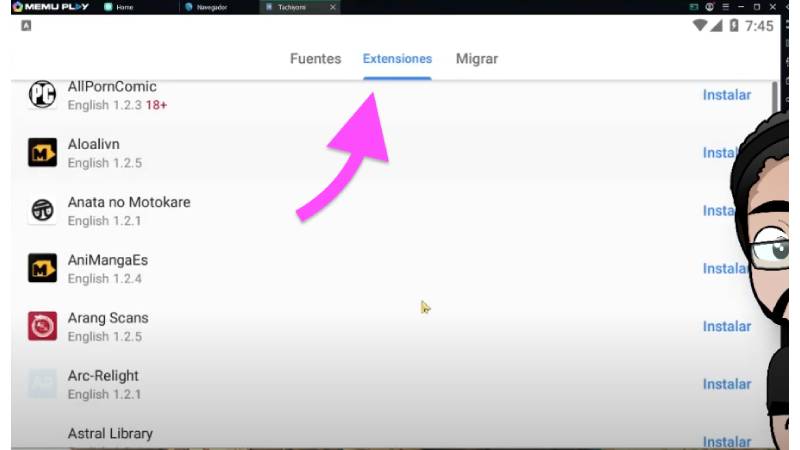Install the AniMangaEs extension
The image size is (800, 450).
724,268
